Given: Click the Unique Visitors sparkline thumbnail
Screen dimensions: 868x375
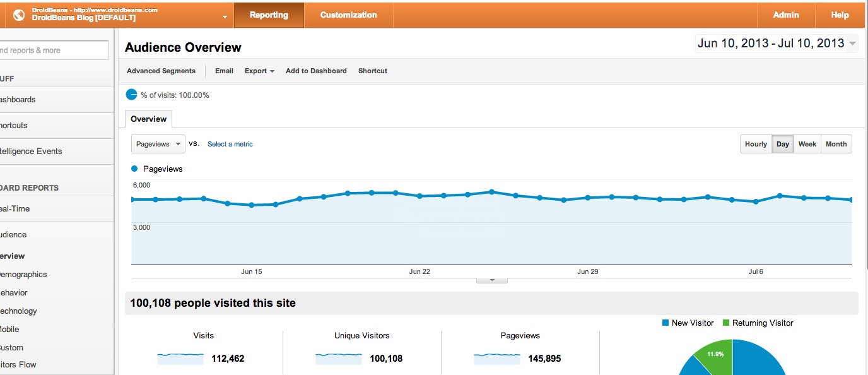Looking at the screenshot, I should pos(338,358).
